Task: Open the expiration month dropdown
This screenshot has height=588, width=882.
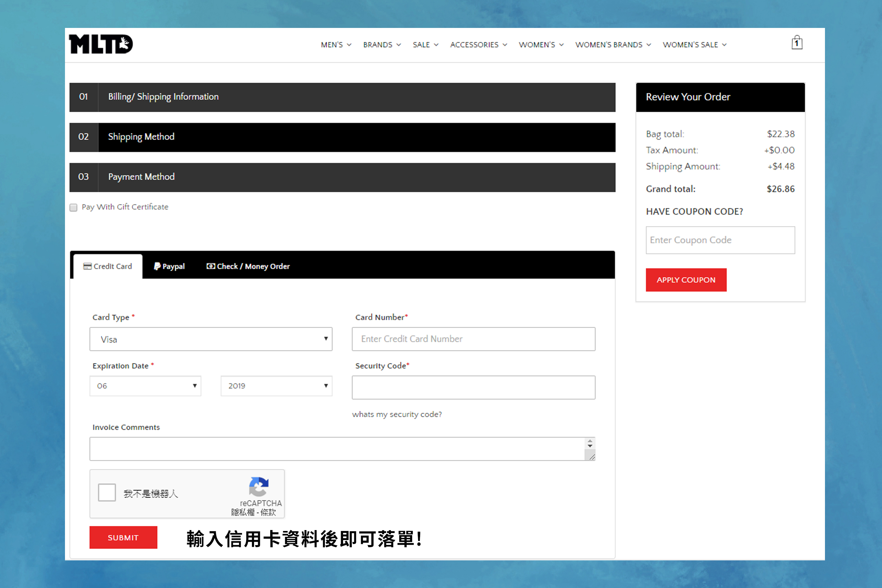Action: (x=145, y=386)
